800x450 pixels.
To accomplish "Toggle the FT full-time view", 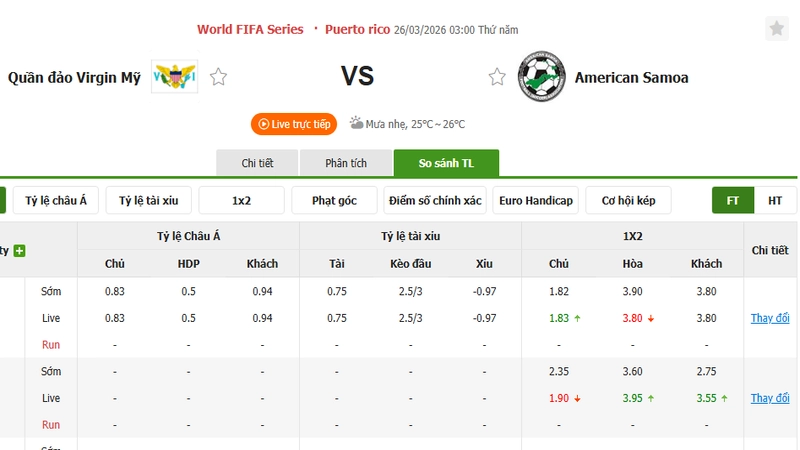I will (733, 200).
